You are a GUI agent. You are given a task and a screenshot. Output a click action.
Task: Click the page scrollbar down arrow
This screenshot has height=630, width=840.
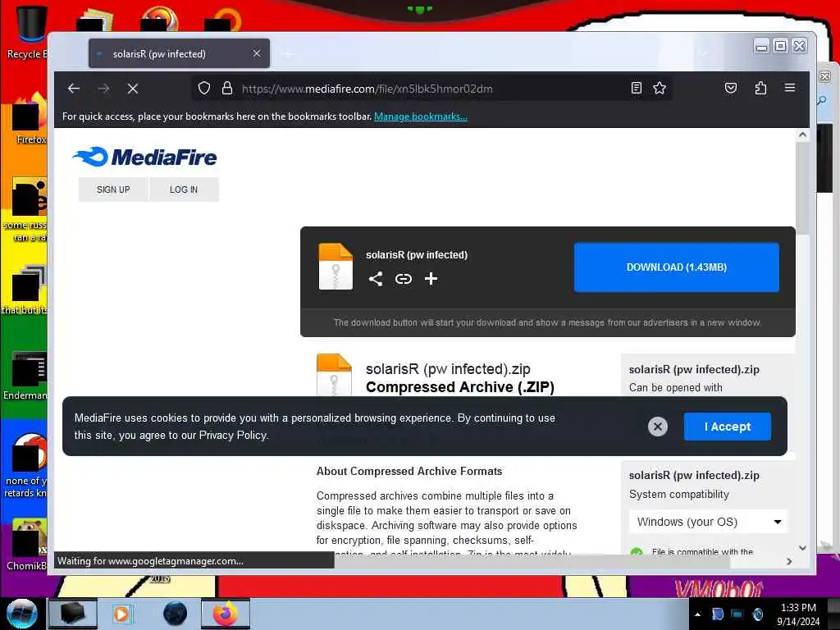(802, 547)
